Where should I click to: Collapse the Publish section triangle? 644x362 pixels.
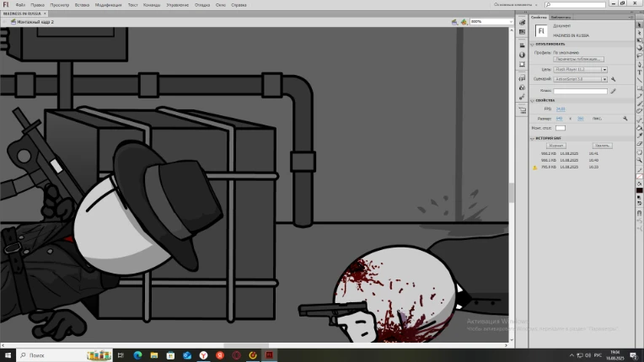pos(532,45)
